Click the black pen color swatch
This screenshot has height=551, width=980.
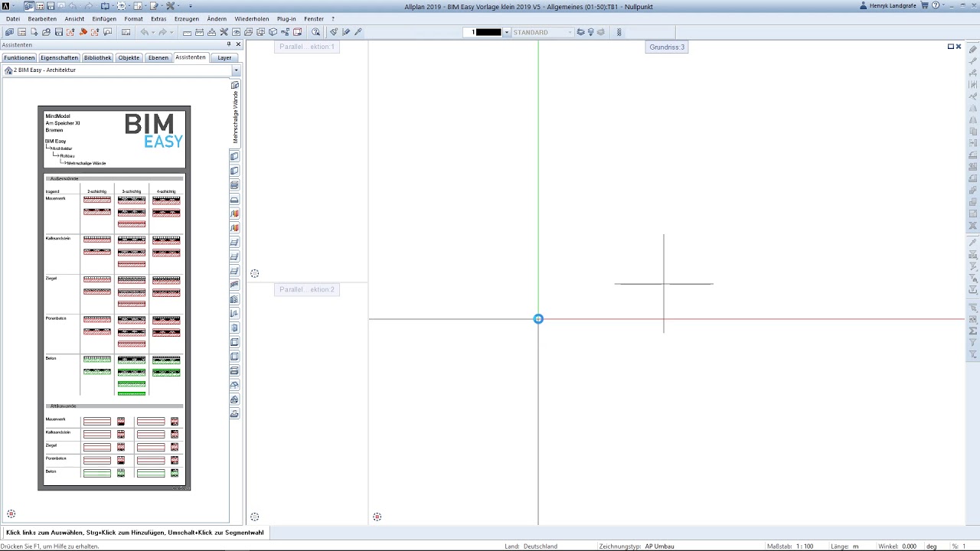point(488,32)
